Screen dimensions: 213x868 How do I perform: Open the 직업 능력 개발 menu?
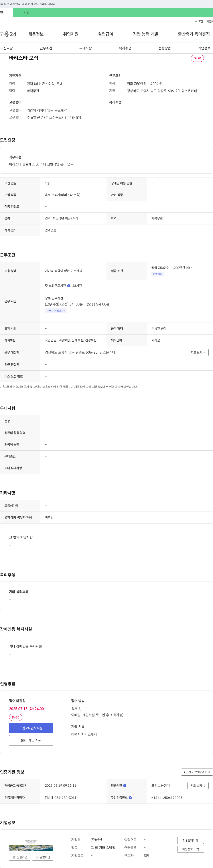point(146,34)
